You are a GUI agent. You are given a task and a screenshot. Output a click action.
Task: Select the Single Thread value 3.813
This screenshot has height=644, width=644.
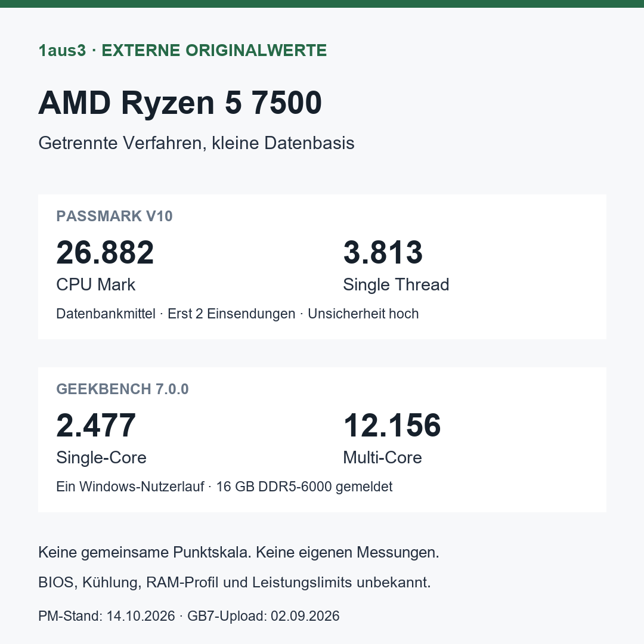[x=383, y=252]
